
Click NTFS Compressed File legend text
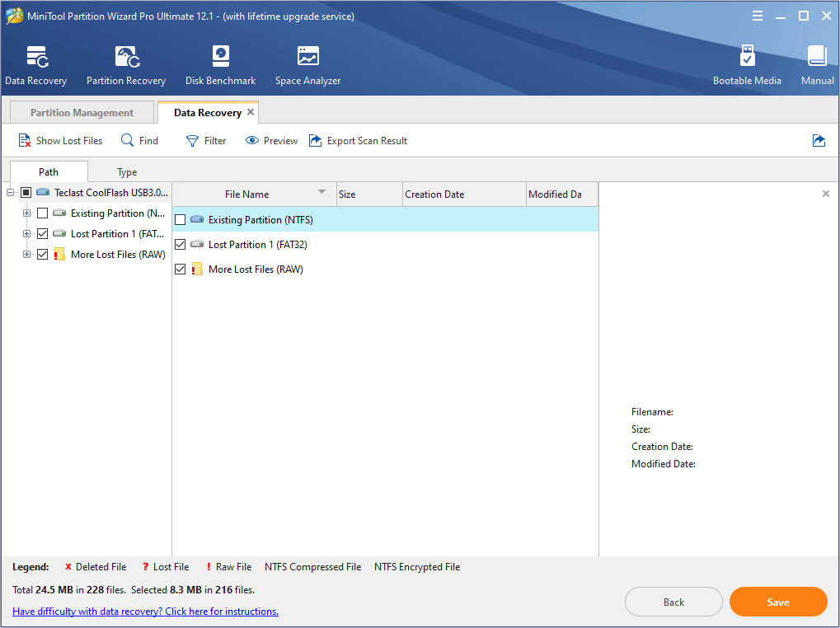coord(313,567)
